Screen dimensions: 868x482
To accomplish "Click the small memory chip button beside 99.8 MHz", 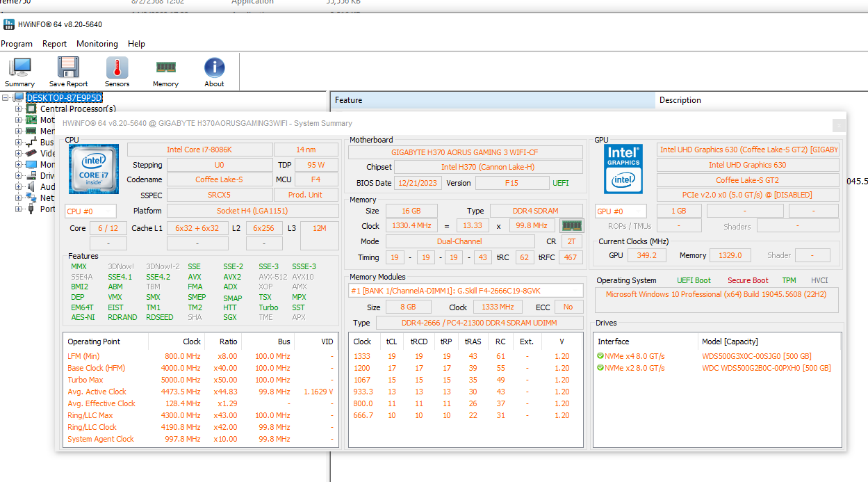I will pos(572,226).
